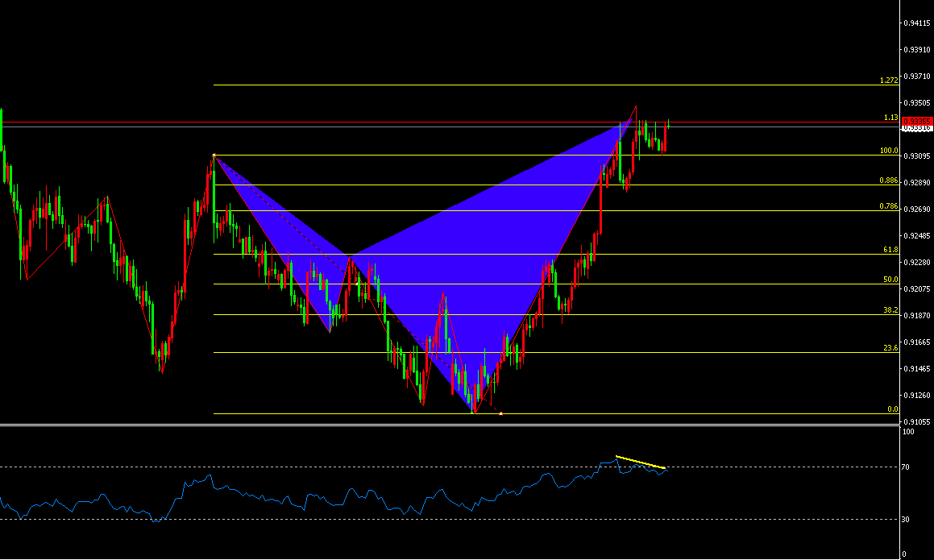Click the 0.91870 price axis value

pos(917,315)
